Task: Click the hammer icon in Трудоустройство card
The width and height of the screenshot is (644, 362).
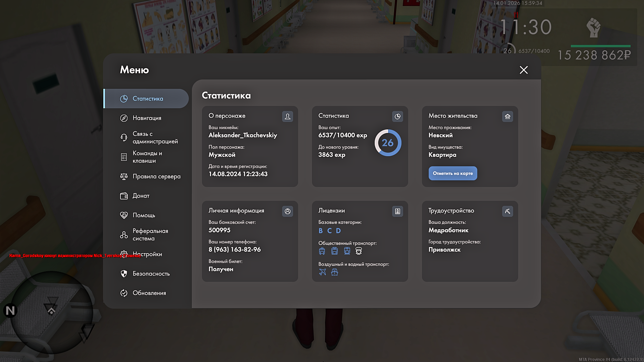Action: coord(507,211)
